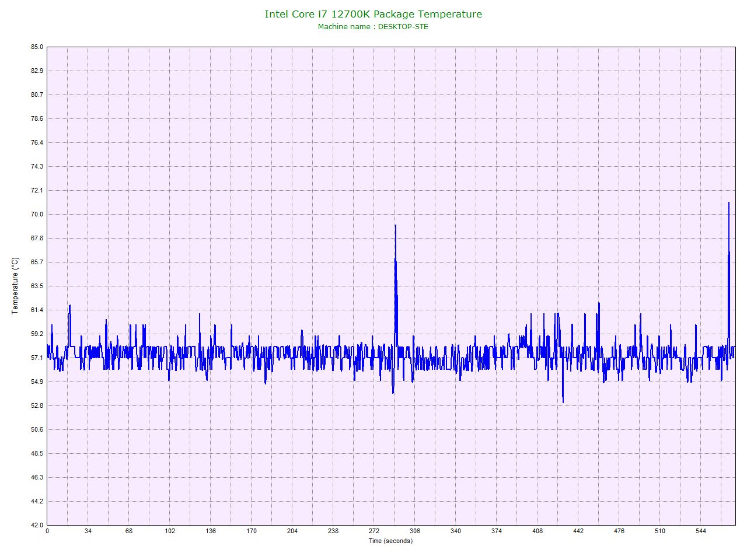Click the 54.9 y-axis value

coord(37,381)
